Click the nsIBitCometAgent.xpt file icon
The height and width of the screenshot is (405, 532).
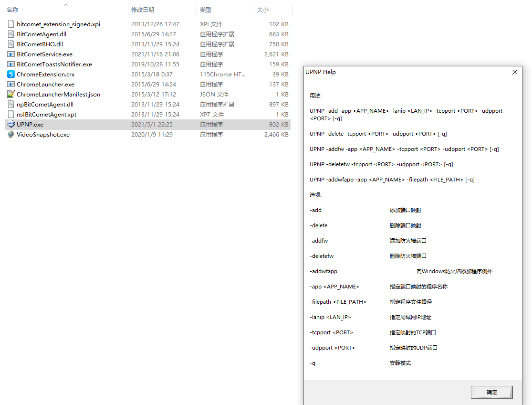click(11, 115)
